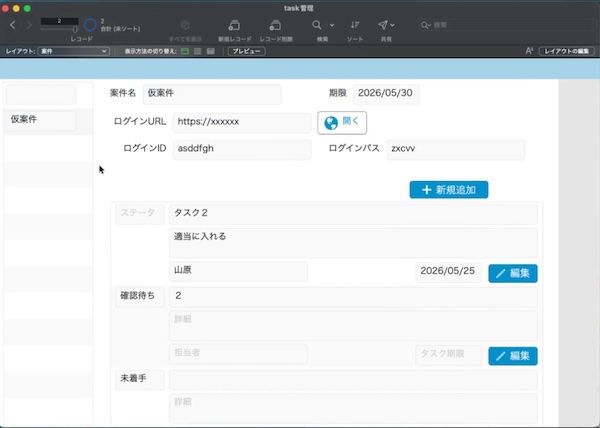The width and height of the screenshot is (600, 428).
Task: Adjust the record navigation slider
Action: click(59, 29)
